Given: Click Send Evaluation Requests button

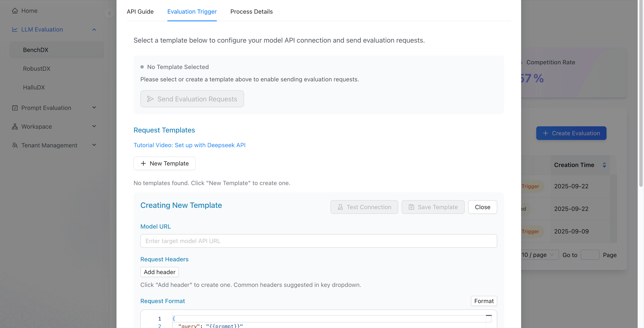Looking at the screenshot, I should [192, 99].
